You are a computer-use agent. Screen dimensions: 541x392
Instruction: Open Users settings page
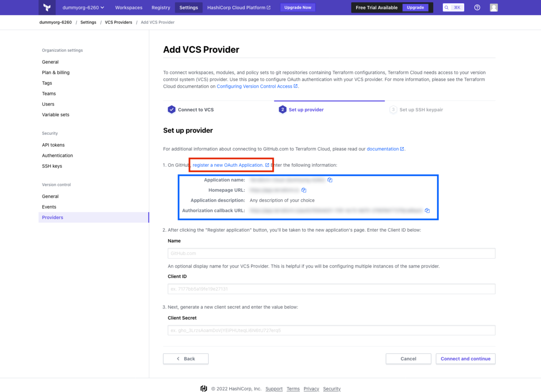tap(48, 104)
